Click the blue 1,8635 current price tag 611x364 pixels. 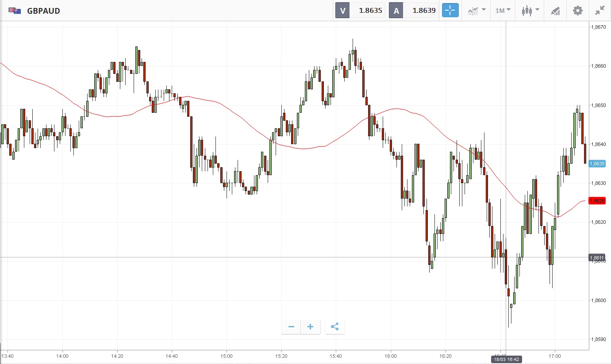597,164
